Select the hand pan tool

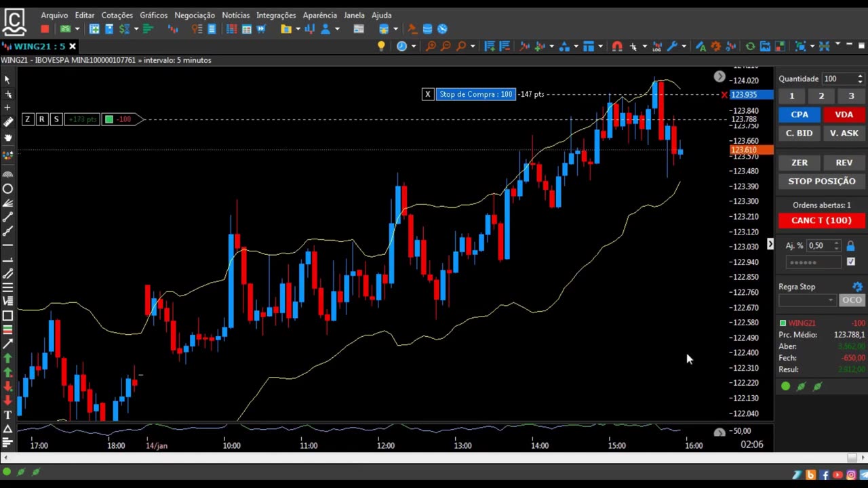click(7, 138)
